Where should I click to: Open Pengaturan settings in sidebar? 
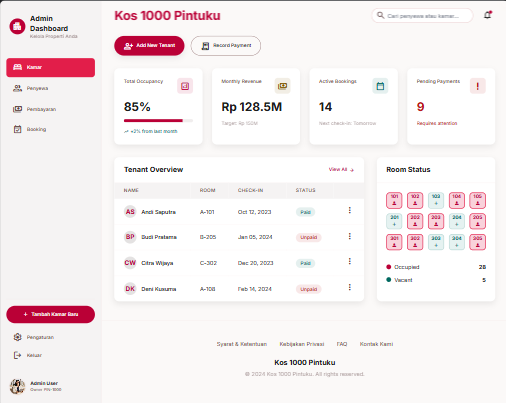click(x=51, y=337)
